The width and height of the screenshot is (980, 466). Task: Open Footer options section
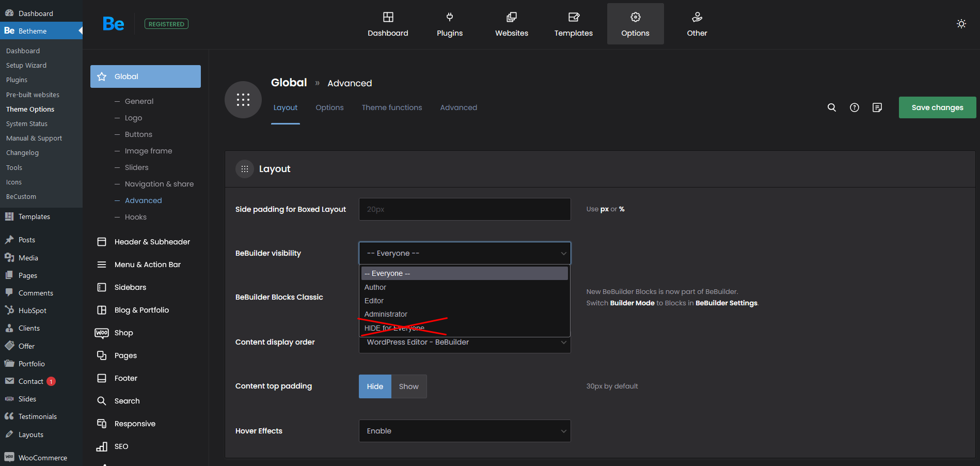pyautogui.click(x=146, y=378)
